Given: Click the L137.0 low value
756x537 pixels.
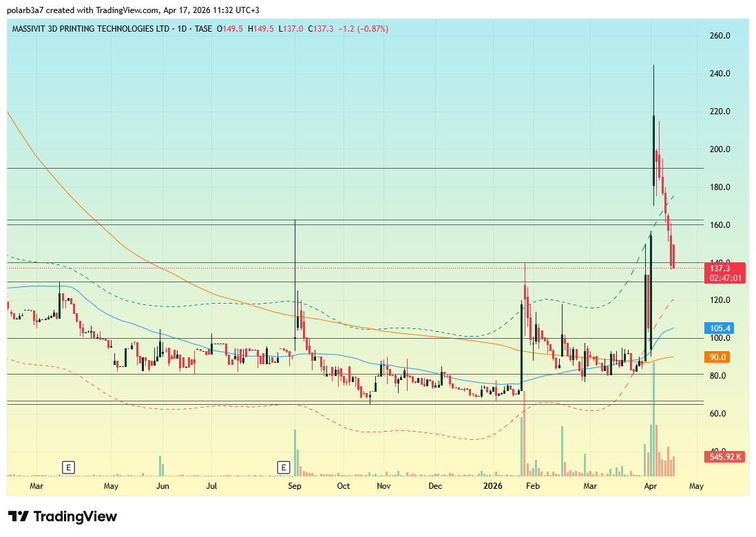Looking at the screenshot, I should pyautogui.click(x=291, y=29).
